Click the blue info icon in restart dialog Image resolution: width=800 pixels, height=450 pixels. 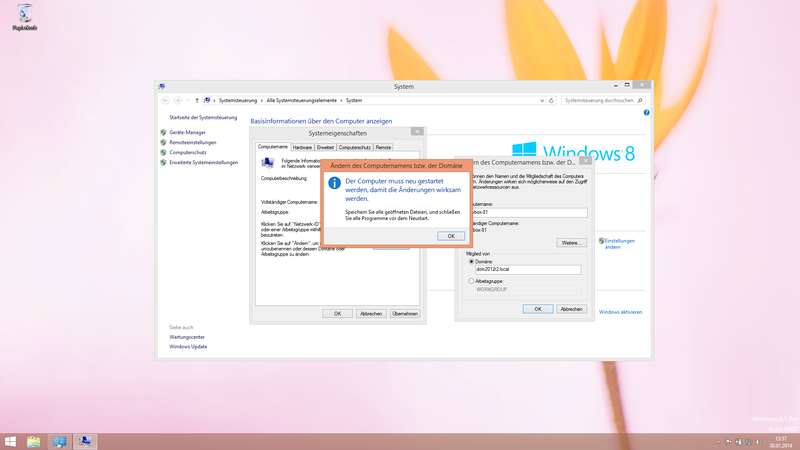point(334,183)
